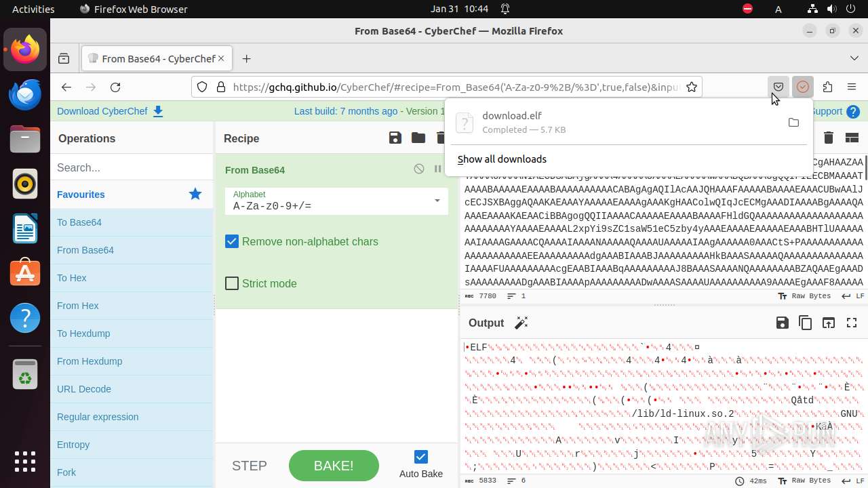The image size is (868, 488).
Task: Toggle Remove non-alphabet chars checkbox
Action: pyautogui.click(x=232, y=241)
